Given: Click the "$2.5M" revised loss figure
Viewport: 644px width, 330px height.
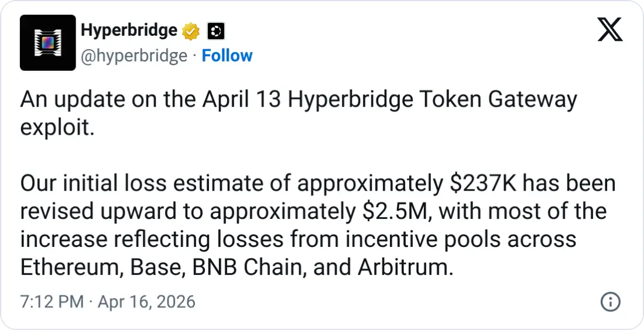Looking at the screenshot, I should pyautogui.click(x=395, y=212).
